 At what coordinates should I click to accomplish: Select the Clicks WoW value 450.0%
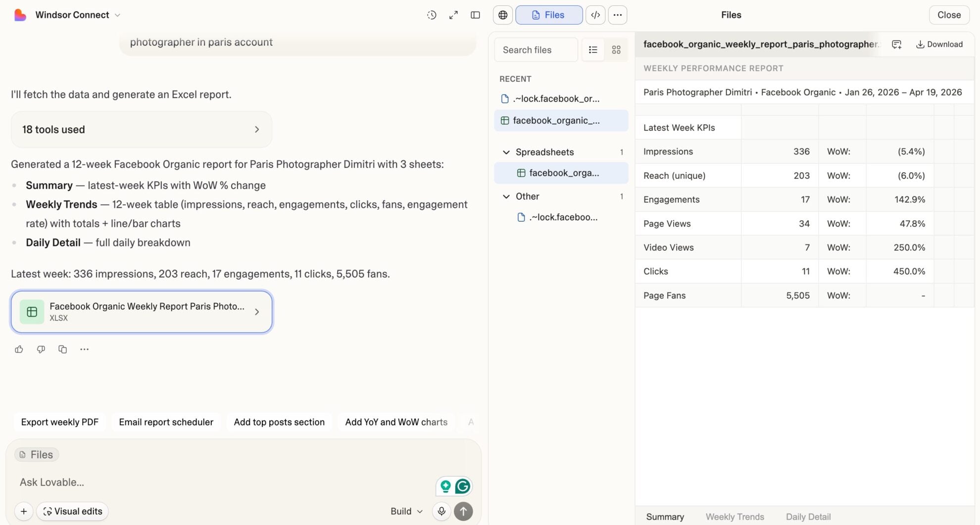pos(900,272)
